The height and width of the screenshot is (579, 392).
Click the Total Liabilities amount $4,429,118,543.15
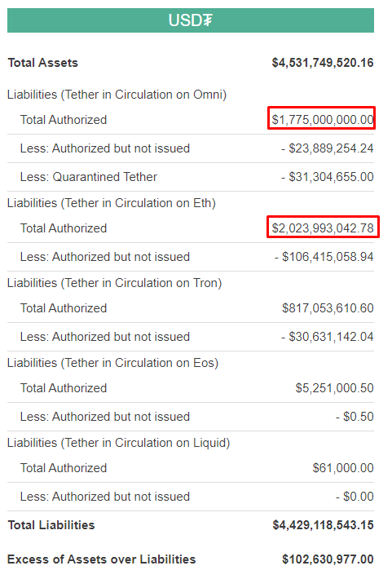tap(323, 525)
